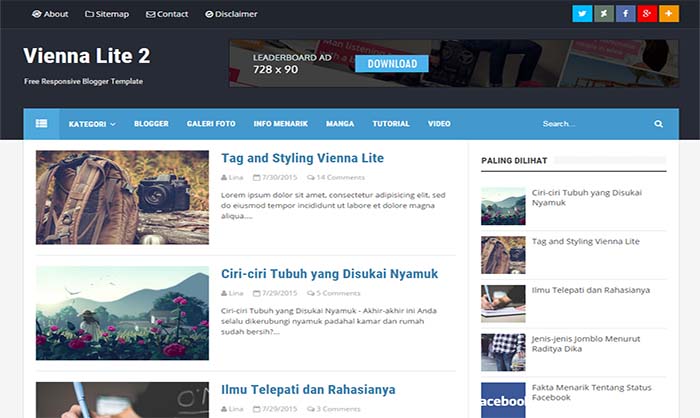
Task: Click sidebar backpack thumbnail
Action: [503, 255]
